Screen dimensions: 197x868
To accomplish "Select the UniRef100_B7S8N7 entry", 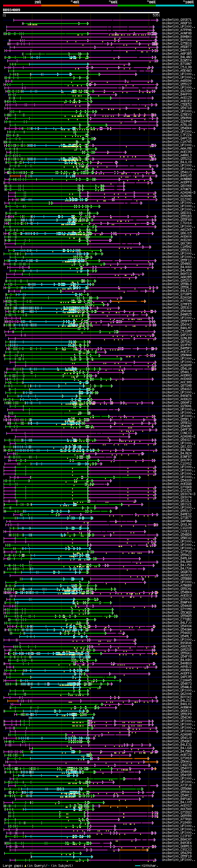I will [177, 64].
